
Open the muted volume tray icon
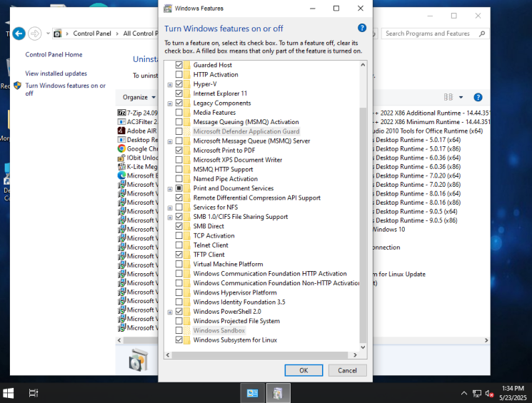(x=489, y=394)
